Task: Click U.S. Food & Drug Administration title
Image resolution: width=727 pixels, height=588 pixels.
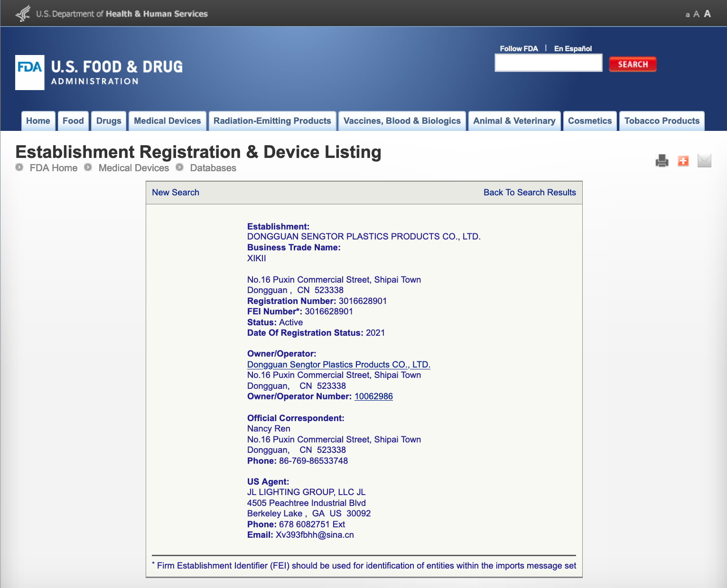Action: pyautogui.click(x=117, y=72)
